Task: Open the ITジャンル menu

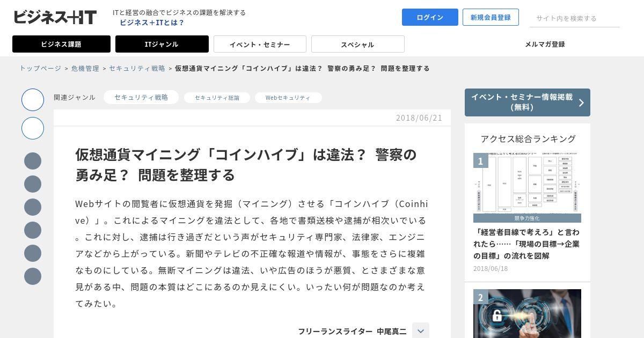Action: point(162,44)
